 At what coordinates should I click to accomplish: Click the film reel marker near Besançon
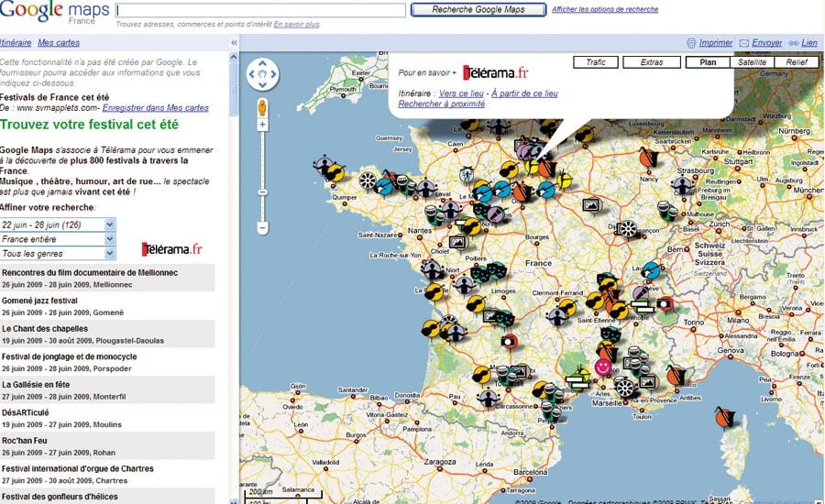click(628, 229)
